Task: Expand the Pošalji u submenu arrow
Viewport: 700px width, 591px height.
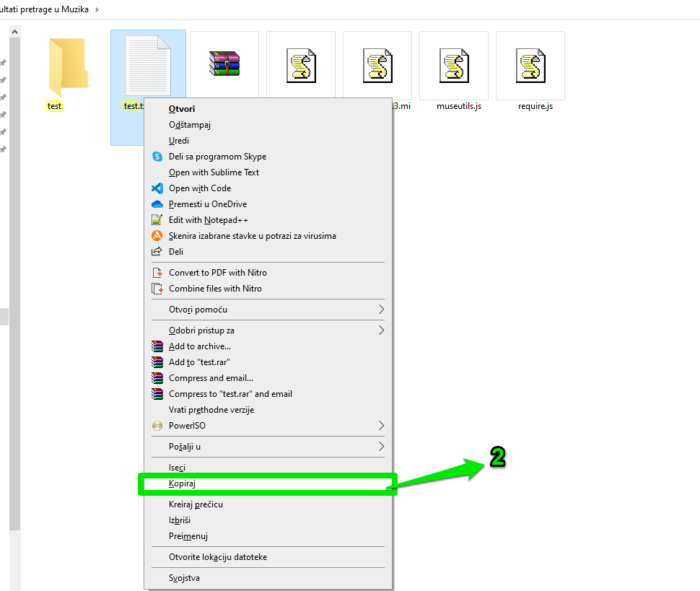Action: (381, 447)
